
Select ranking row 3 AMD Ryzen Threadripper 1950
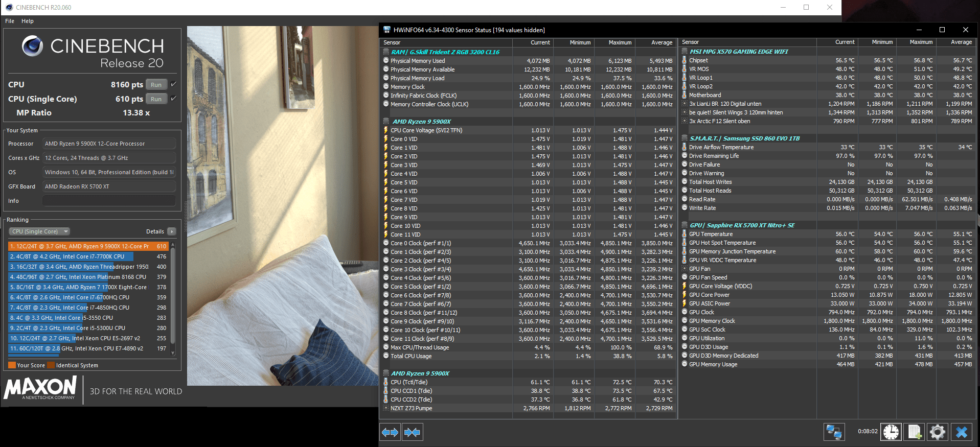click(x=88, y=267)
